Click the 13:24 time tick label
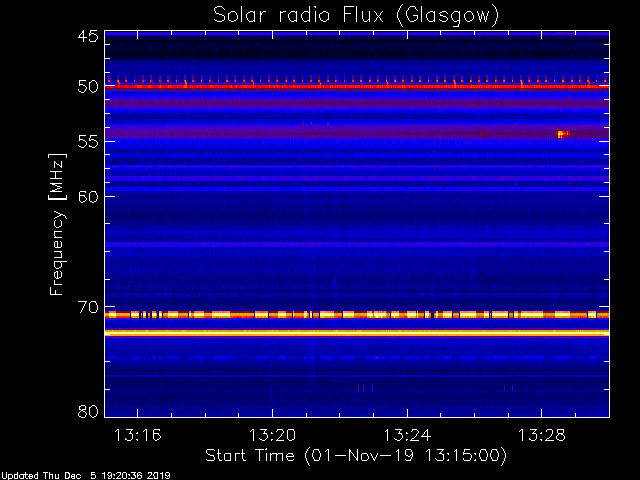Viewport: 640px width, 480px height. (x=407, y=436)
